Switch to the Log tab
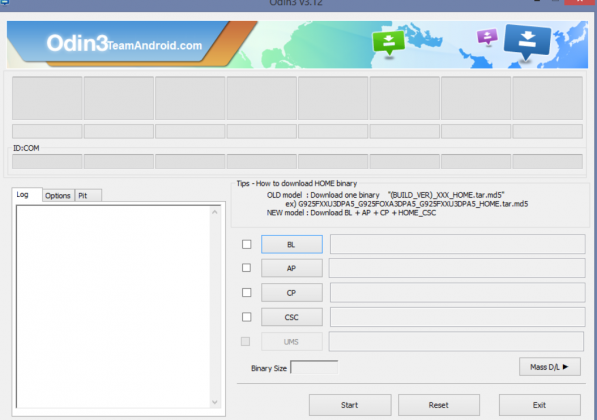 (27, 195)
